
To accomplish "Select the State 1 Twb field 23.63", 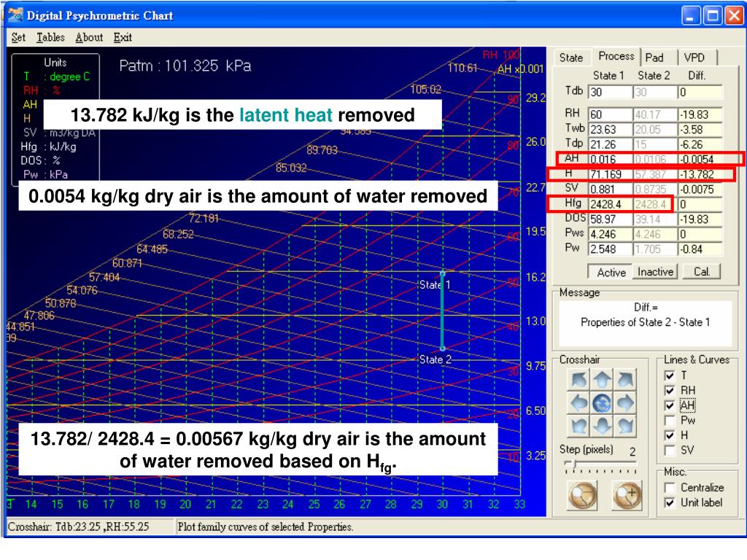I will 611,130.
